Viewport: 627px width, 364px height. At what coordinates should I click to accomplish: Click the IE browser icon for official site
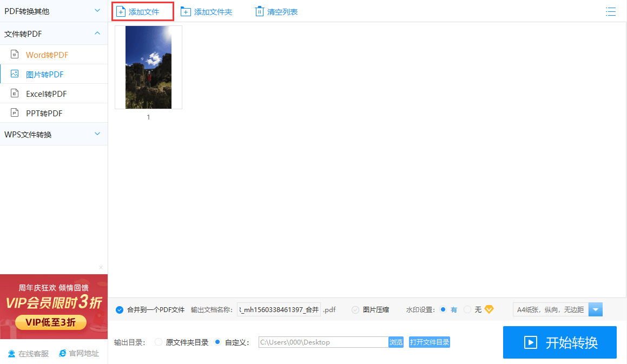pyautogui.click(x=62, y=353)
